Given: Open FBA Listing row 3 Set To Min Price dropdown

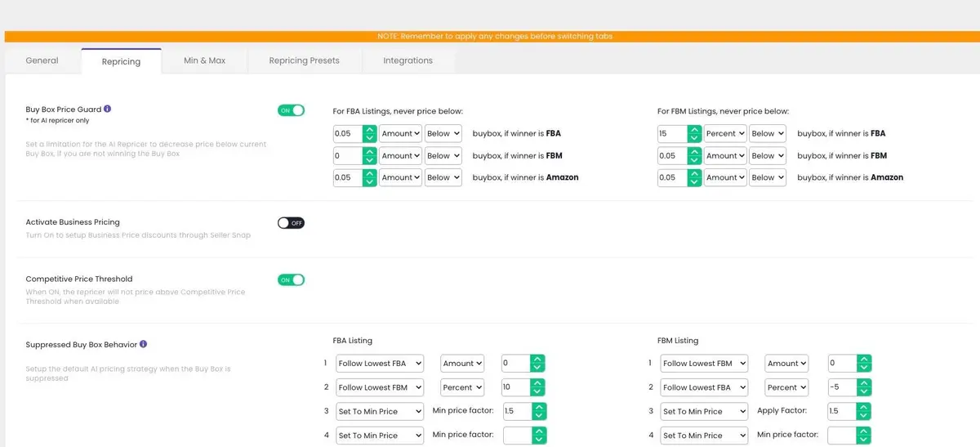Looking at the screenshot, I should click(x=380, y=412).
